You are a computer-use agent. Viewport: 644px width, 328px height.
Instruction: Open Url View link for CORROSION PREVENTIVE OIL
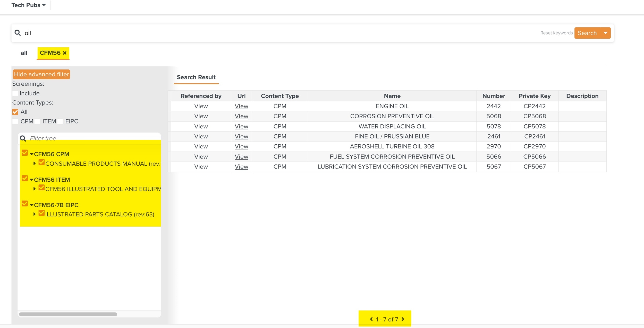point(241,116)
